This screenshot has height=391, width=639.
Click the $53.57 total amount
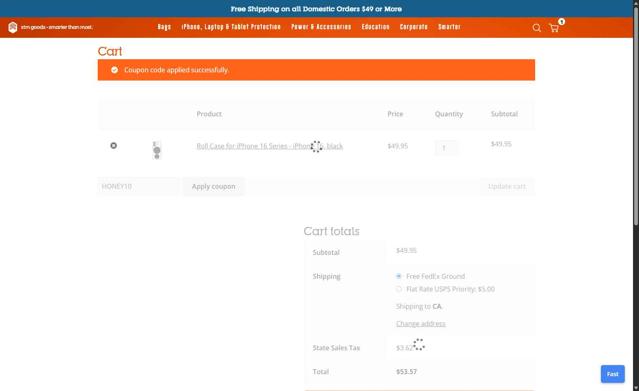(x=406, y=371)
